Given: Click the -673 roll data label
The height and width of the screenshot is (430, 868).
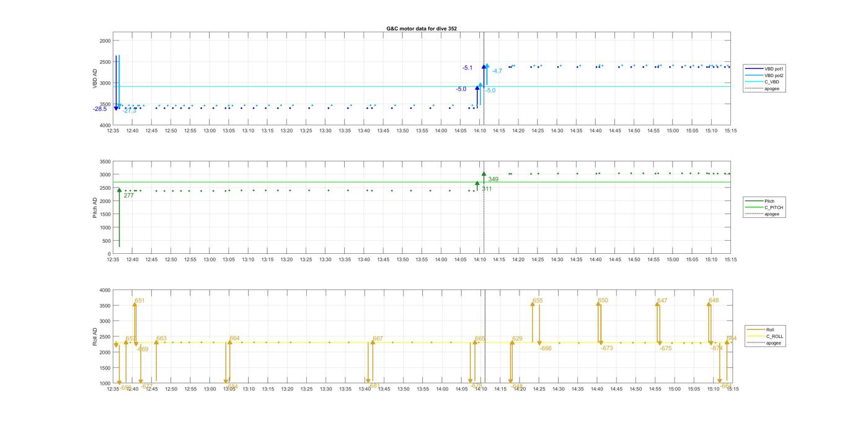Looking at the screenshot, I should tap(607, 349).
